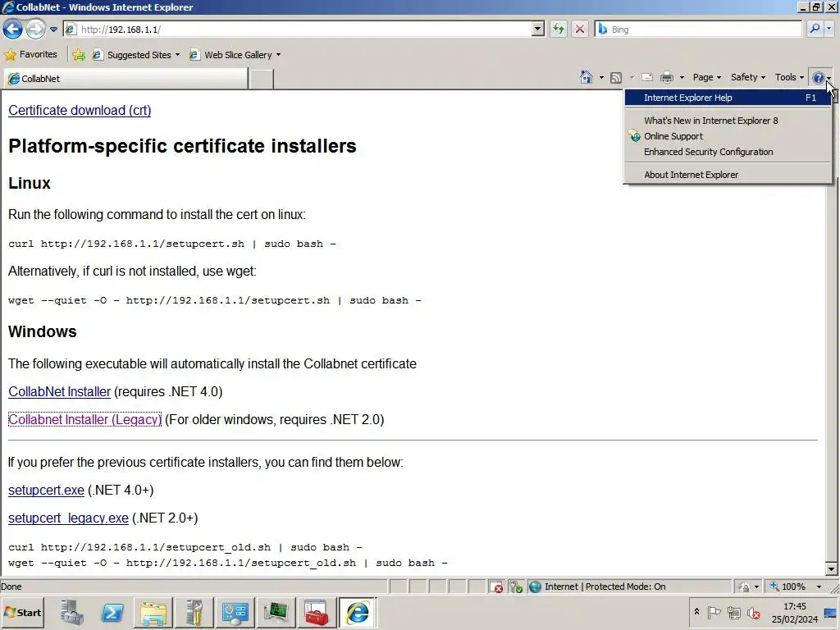Screen dimensions: 840x630
Task: Click the network status tray icon
Action: click(733, 612)
